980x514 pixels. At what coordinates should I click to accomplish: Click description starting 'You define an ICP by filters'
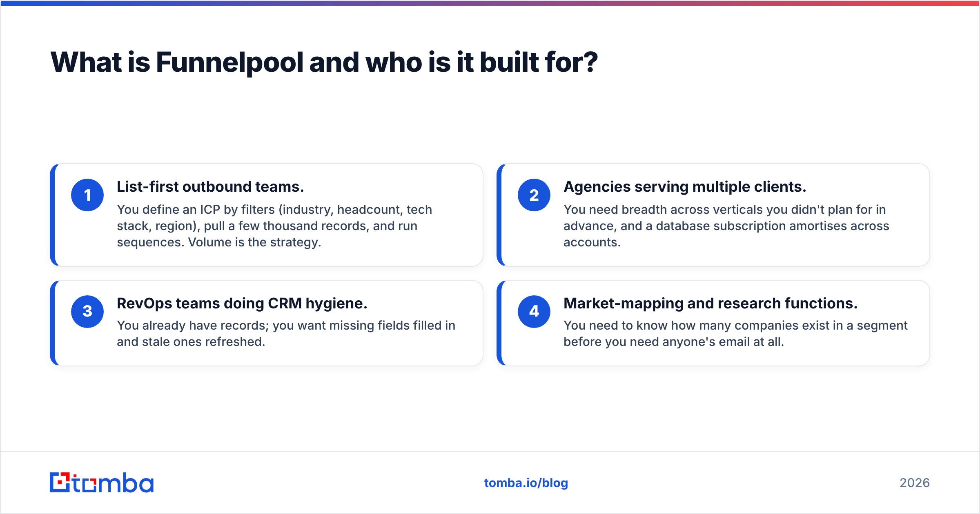[274, 226]
